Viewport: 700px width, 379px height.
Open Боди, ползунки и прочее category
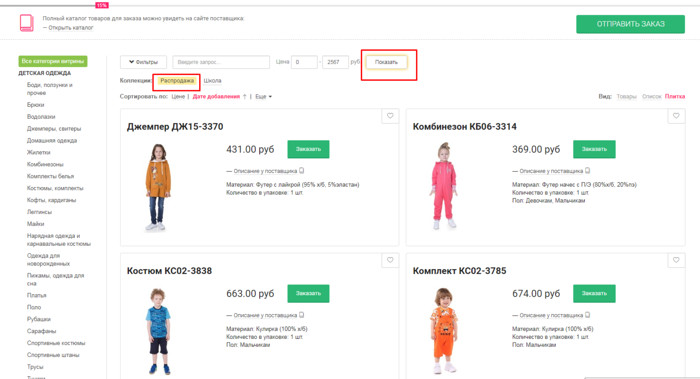(x=50, y=89)
